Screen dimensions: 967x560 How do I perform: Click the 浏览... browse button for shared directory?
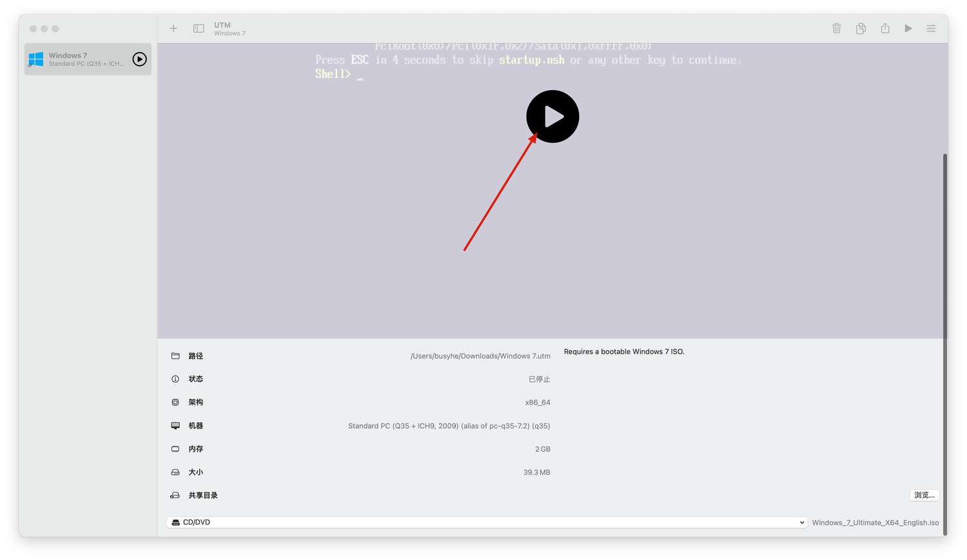click(x=924, y=495)
